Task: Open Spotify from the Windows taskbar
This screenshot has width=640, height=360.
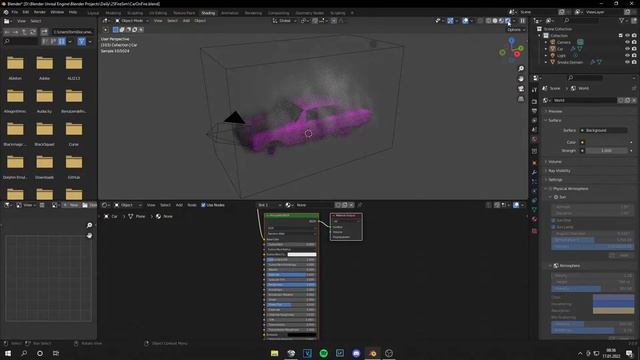Action: (x=324, y=353)
